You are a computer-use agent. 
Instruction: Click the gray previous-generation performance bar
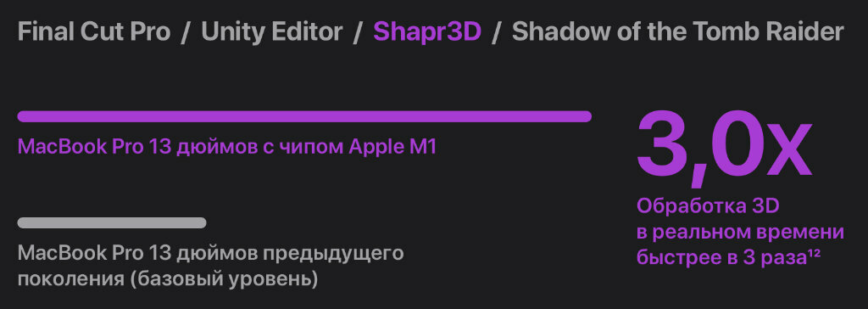click(112, 223)
